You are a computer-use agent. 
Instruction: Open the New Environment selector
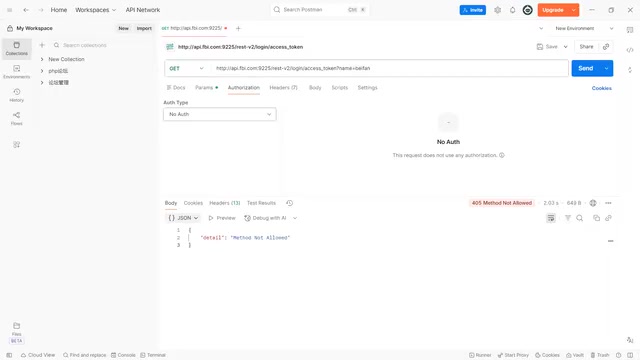tap(584, 29)
